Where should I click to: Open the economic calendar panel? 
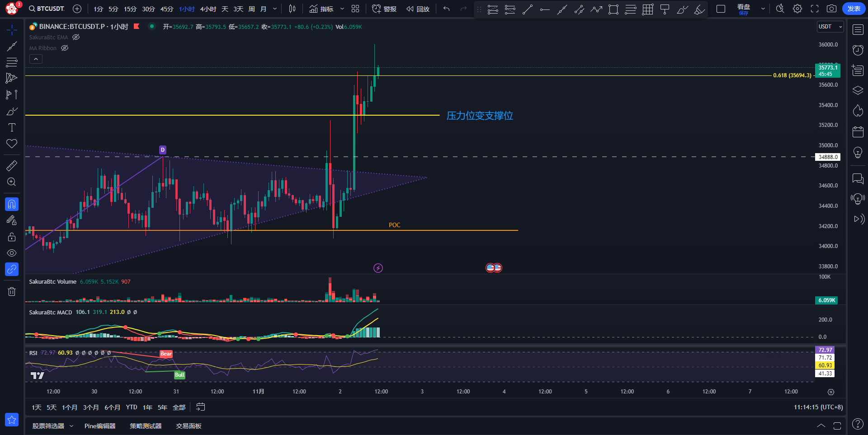click(858, 131)
